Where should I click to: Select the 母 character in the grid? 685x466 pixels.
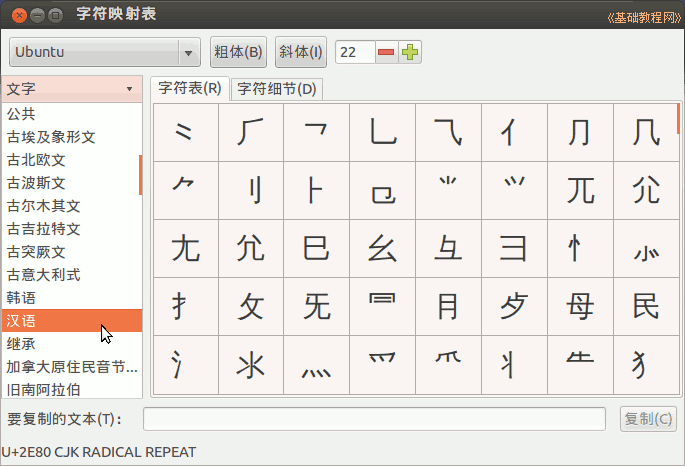[x=580, y=306]
